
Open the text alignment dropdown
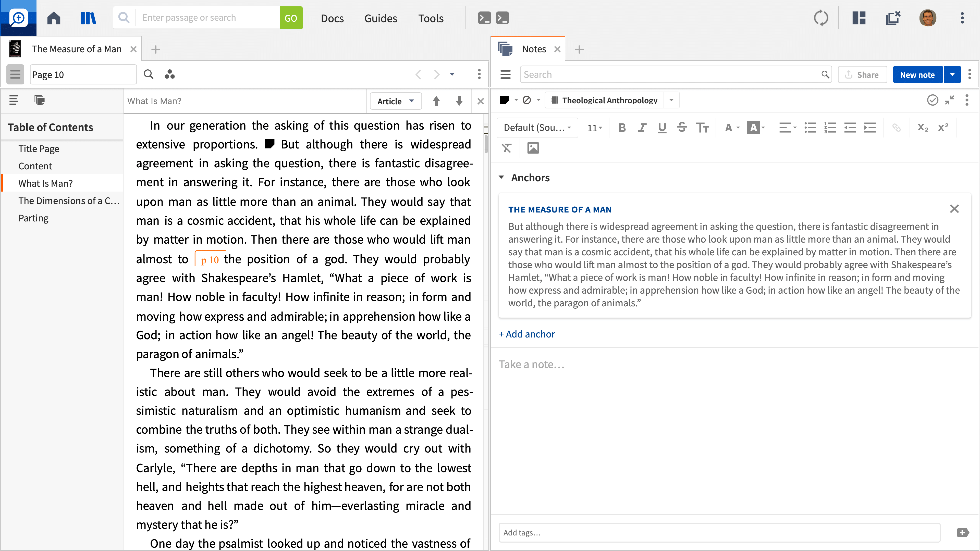coord(788,127)
